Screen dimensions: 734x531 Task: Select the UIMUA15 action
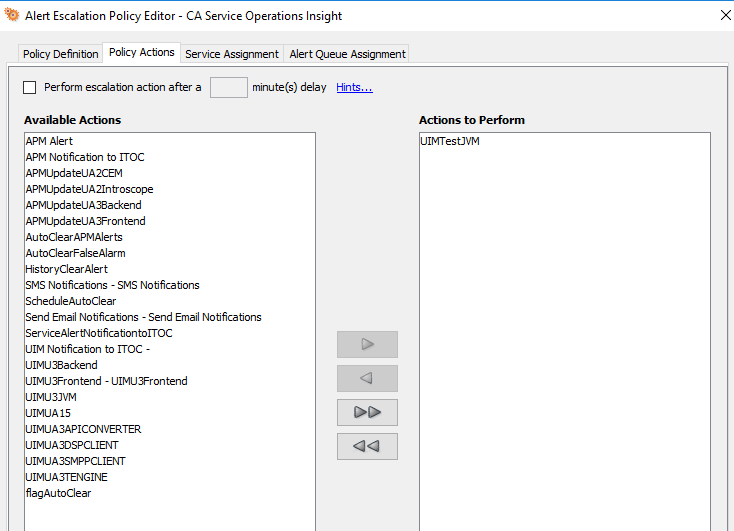point(169,413)
